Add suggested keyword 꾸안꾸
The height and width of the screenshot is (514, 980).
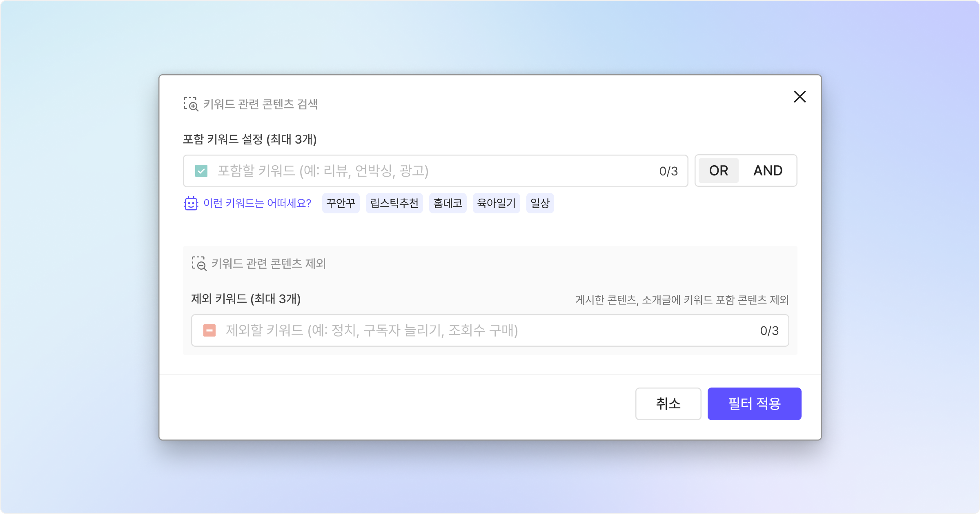[341, 203]
